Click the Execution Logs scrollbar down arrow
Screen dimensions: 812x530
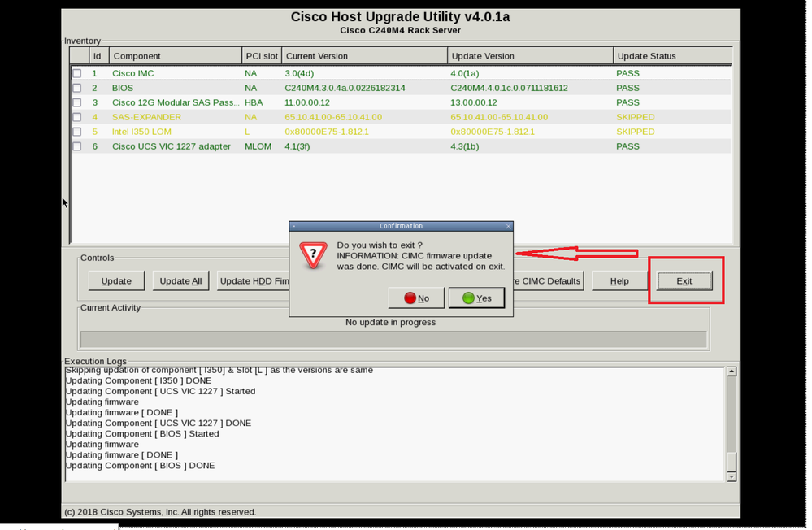click(x=732, y=476)
